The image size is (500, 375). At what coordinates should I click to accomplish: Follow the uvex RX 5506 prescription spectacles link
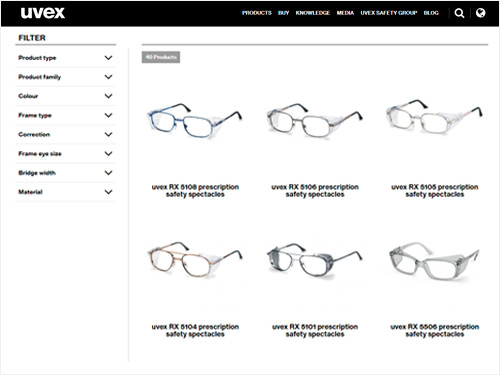pyautogui.click(x=434, y=330)
